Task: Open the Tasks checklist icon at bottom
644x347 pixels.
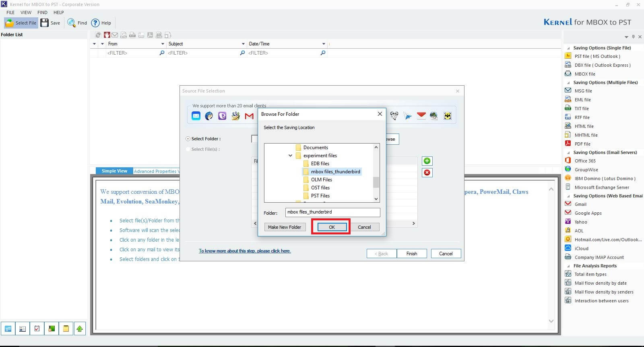Action: tap(37, 329)
